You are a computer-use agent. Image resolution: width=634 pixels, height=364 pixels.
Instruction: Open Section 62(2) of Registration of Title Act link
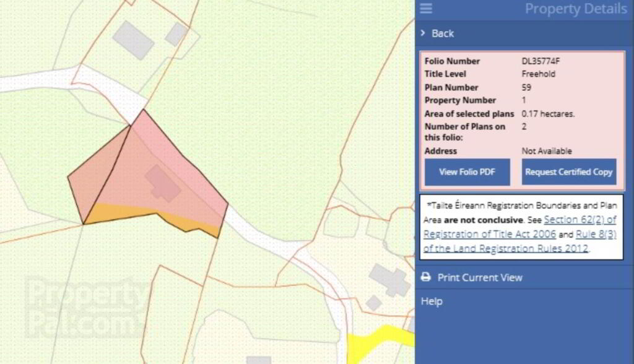[x=520, y=227]
